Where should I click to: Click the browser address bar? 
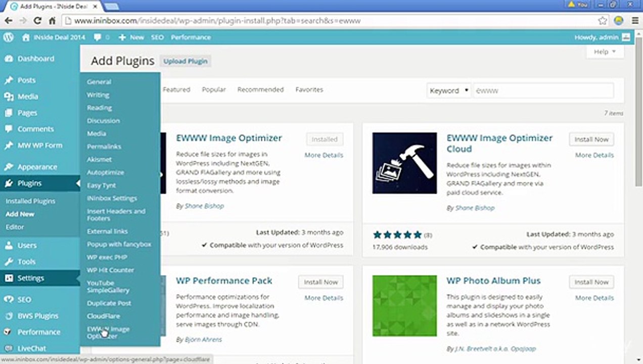tap(329, 21)
